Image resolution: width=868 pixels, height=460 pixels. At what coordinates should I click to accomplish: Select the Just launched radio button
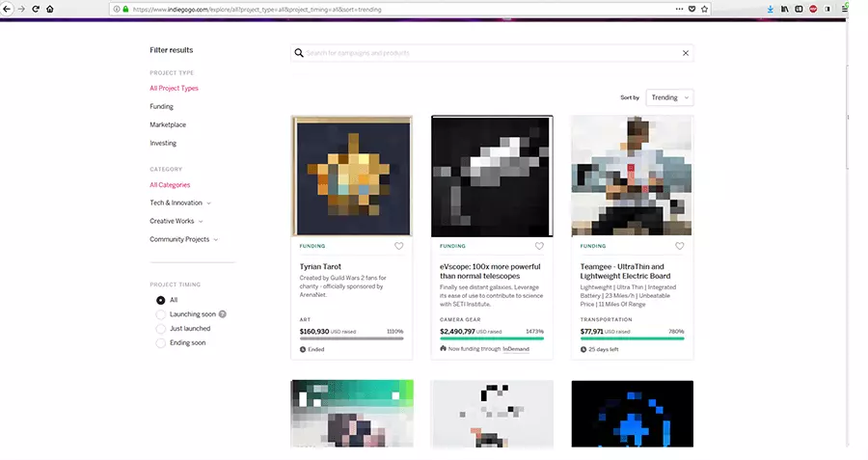click(161, 329)
